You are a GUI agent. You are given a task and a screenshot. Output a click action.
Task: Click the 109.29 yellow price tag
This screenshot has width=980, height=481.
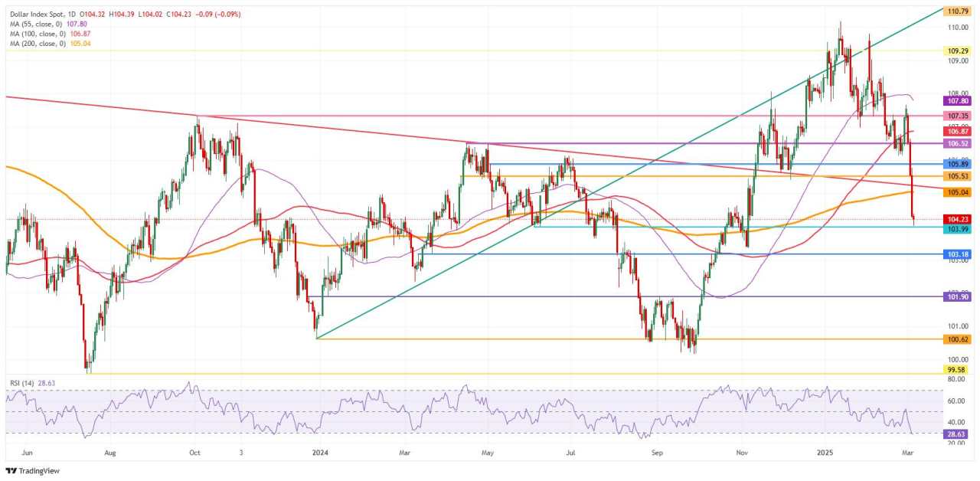point(959,51)
